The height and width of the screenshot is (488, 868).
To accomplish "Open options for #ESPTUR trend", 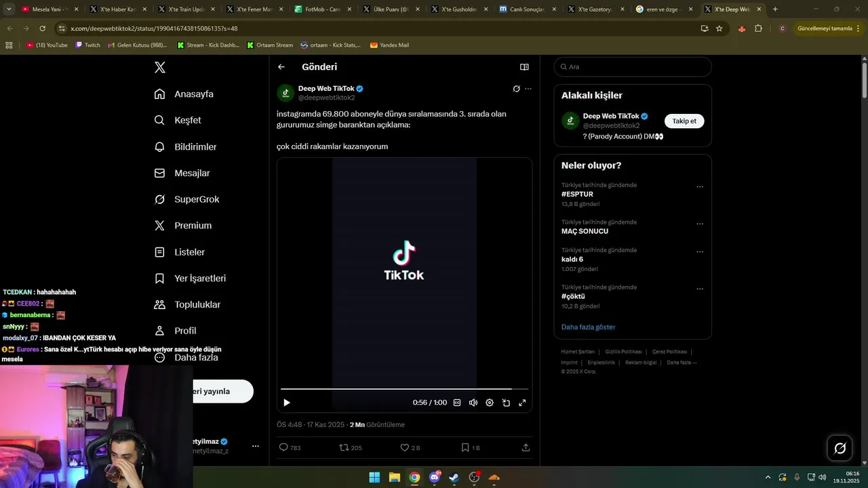I will pyautogui.click(x=700, y=187).
